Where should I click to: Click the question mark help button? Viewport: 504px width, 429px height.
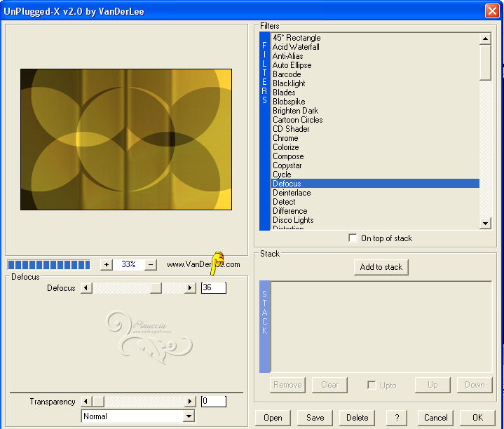point(397,418)
